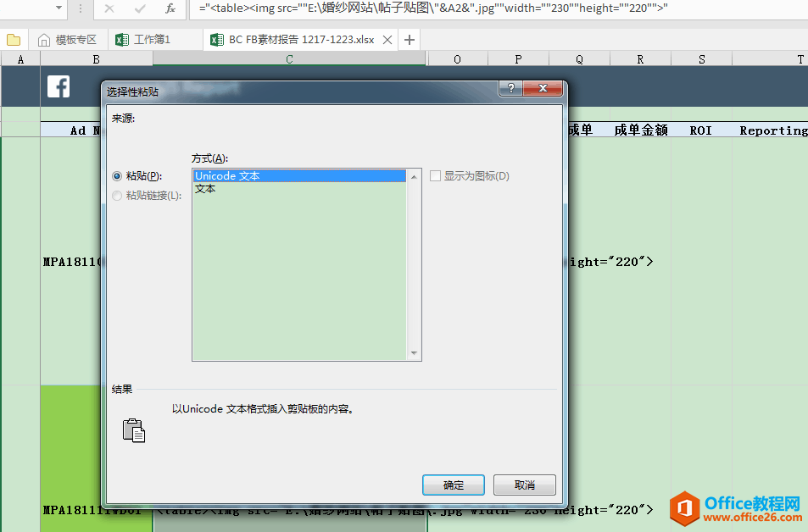Choose 文本 in the format list

[299, 189]
